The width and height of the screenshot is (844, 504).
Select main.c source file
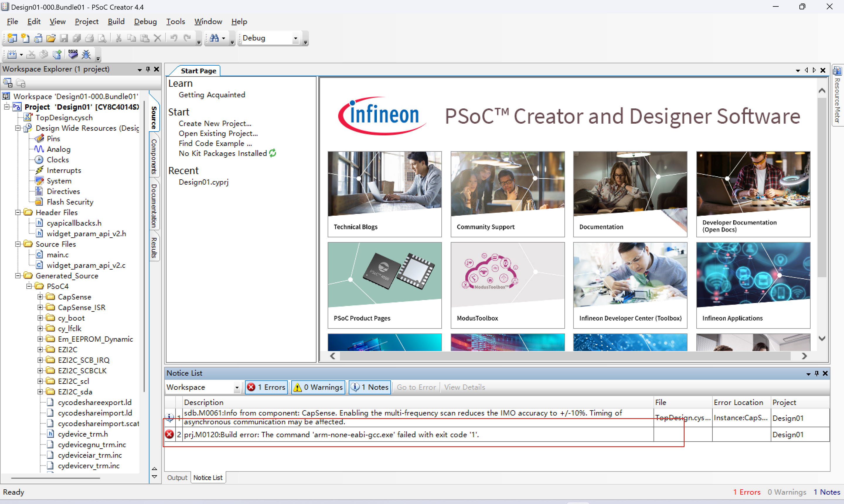click(x=57, y=255)
